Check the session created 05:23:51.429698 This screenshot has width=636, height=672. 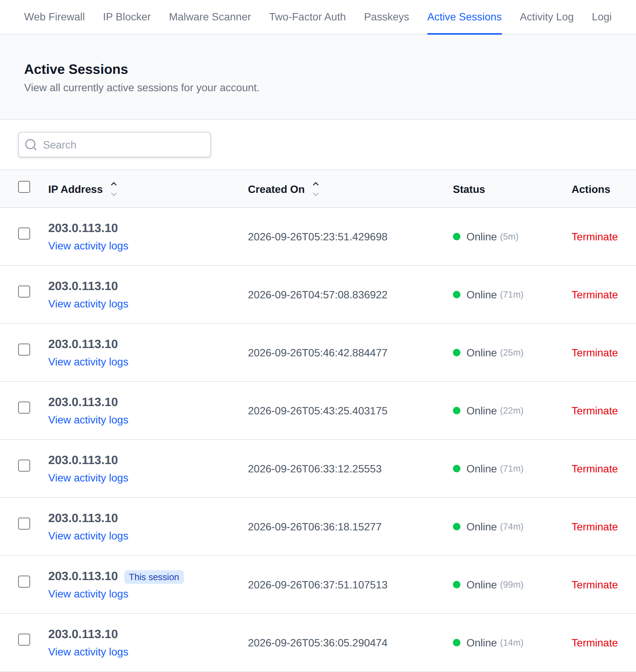coord(24,234)
